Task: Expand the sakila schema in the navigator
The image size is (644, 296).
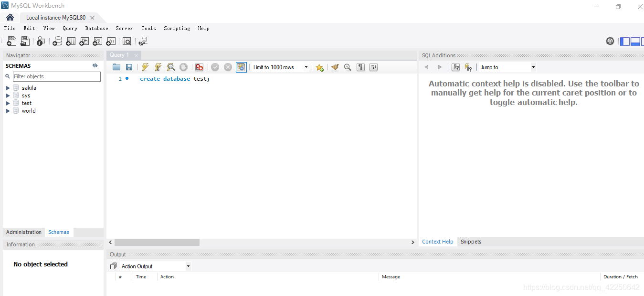Action: point(8,87)
